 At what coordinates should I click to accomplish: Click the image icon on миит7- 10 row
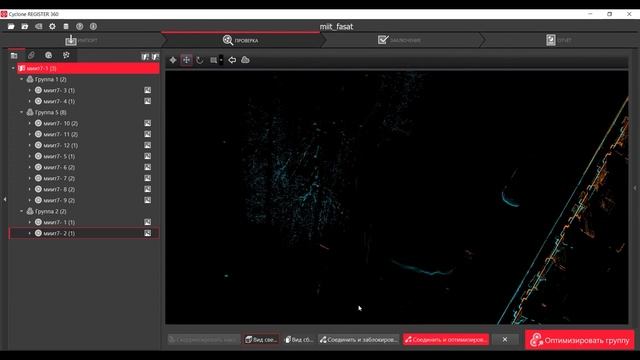[148, 123]
